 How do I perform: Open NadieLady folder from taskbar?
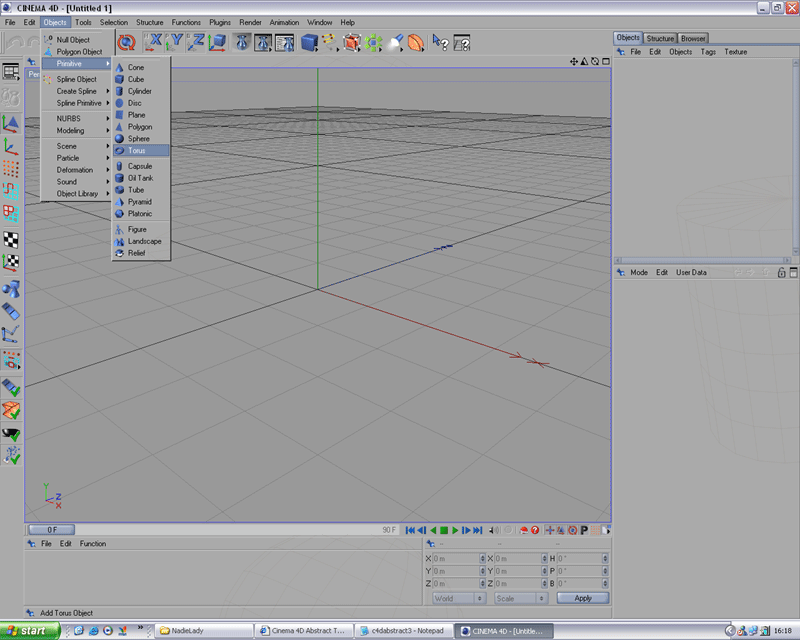coord(204,631)
